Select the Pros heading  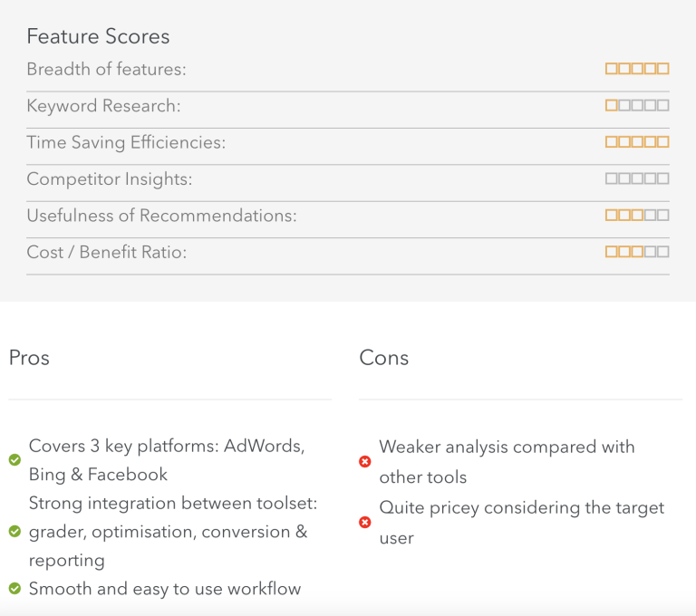pyautogui.click(x=29, y=358)
